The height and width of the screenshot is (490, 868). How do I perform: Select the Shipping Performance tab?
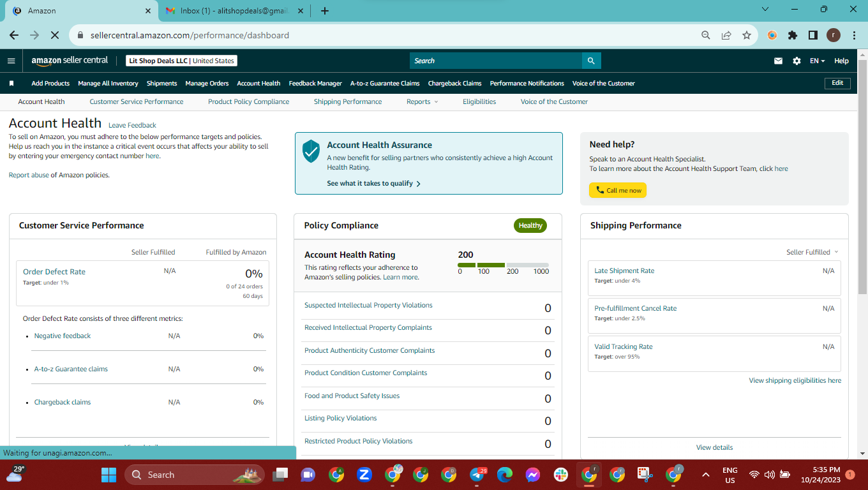click(x=348, y=101)
